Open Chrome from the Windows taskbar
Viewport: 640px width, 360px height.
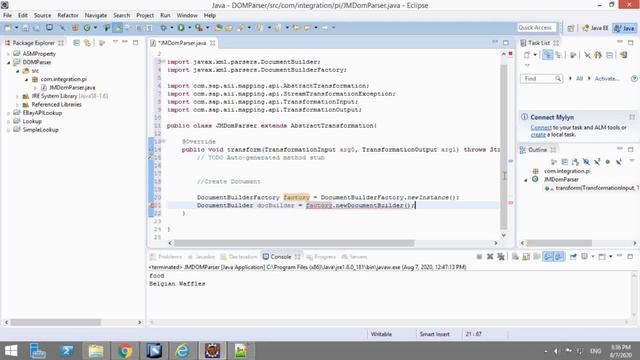(x=125, y=351)
